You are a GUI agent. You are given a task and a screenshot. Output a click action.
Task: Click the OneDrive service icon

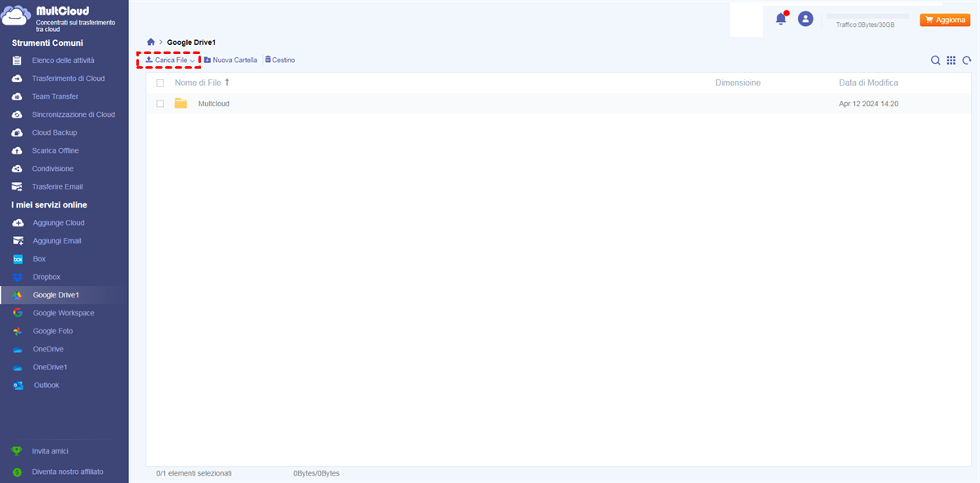point(17,349)
